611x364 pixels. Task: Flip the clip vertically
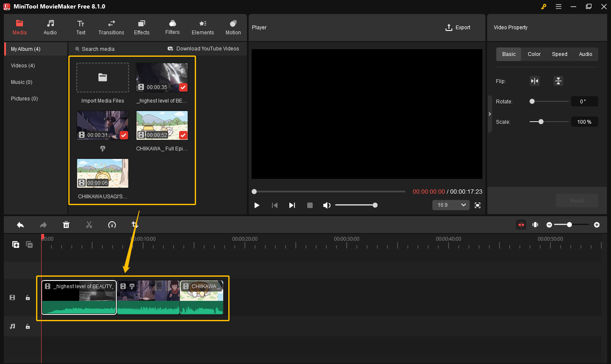tap(558, 81)
